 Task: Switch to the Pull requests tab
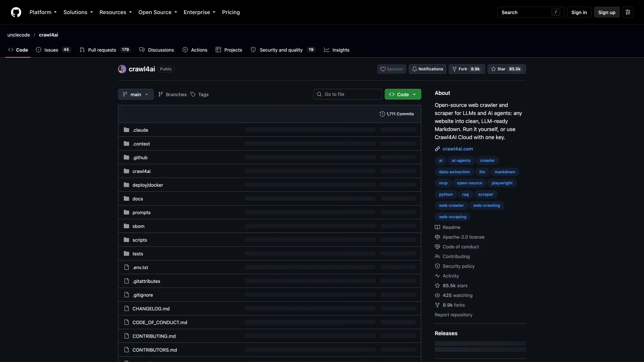click(105, 50)
